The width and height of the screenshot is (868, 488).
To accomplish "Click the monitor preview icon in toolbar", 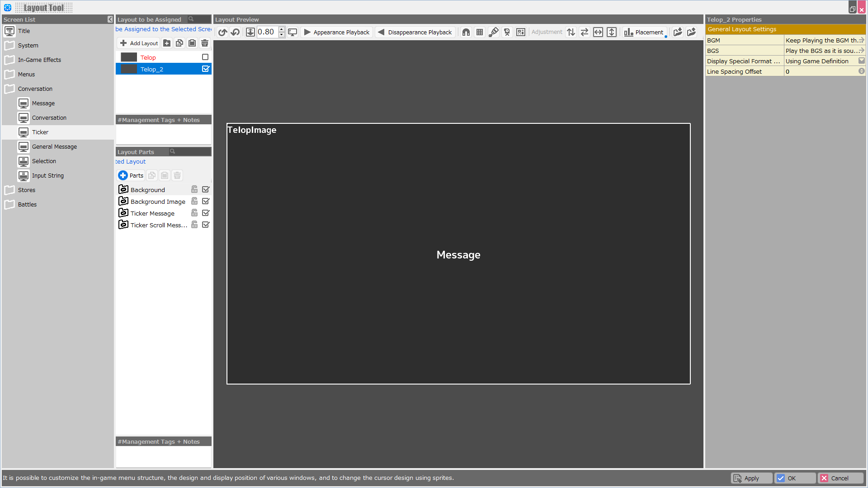I will [x=292, y=32].
